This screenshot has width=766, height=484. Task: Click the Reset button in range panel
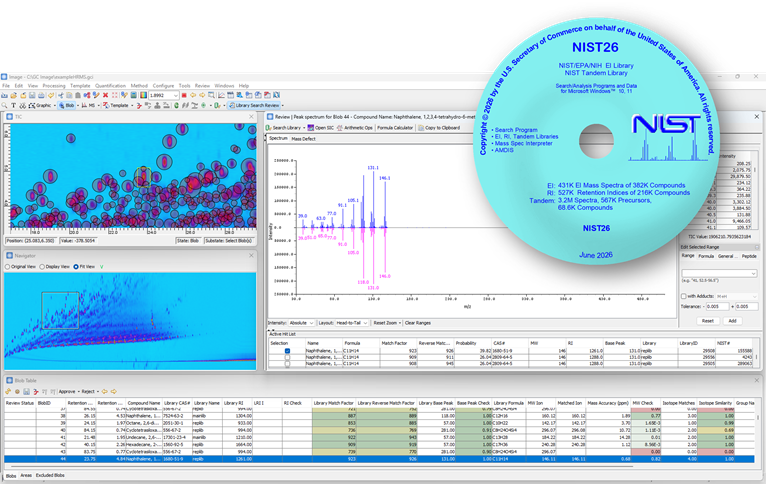707,321
